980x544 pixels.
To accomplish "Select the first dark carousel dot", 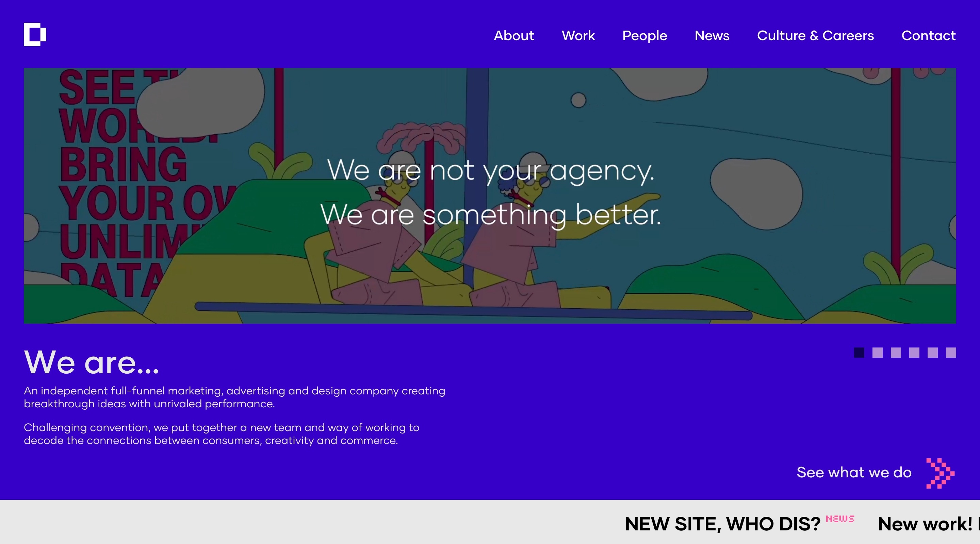I will coord(859,352).
